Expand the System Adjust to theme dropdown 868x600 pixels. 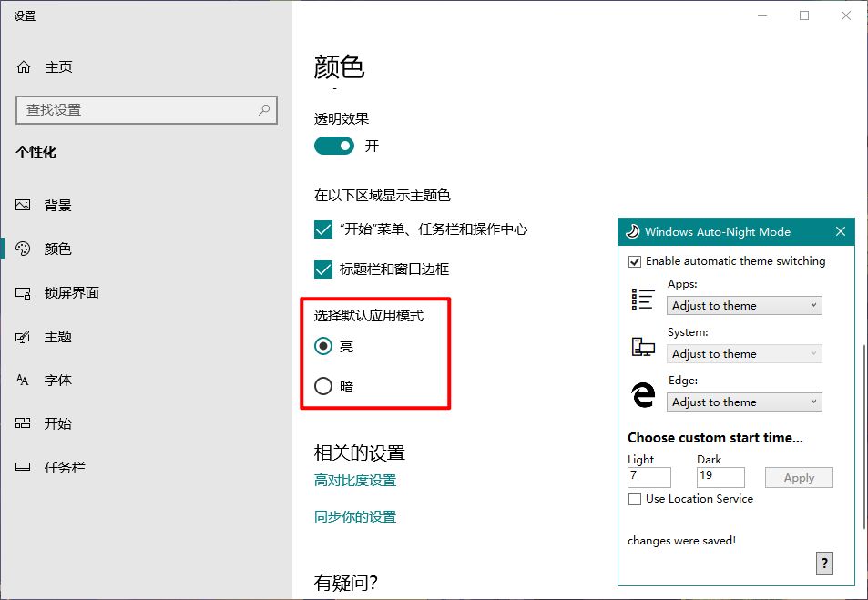pos(744,353)
